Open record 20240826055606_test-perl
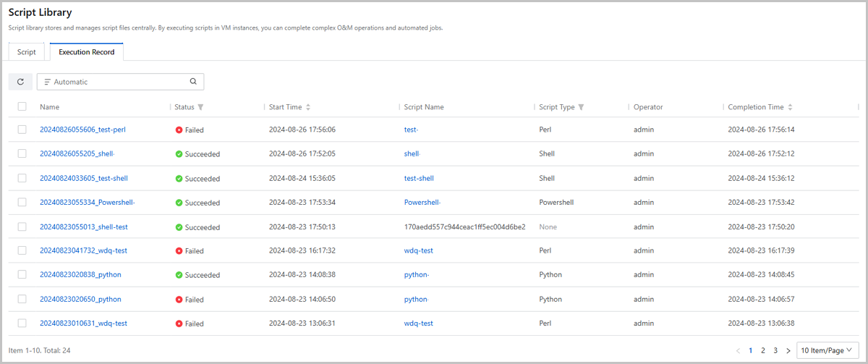Viewport: 868px width, 364px height. tap(83, 130)
